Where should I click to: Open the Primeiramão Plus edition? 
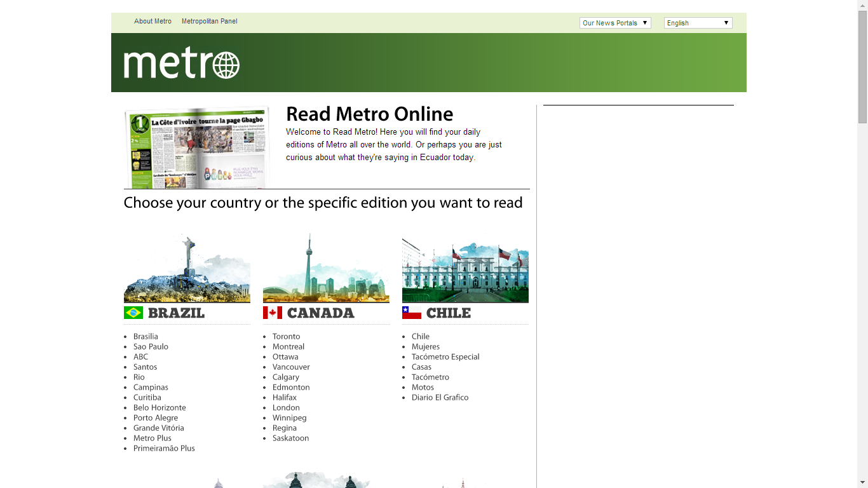[x=164, y=449]
